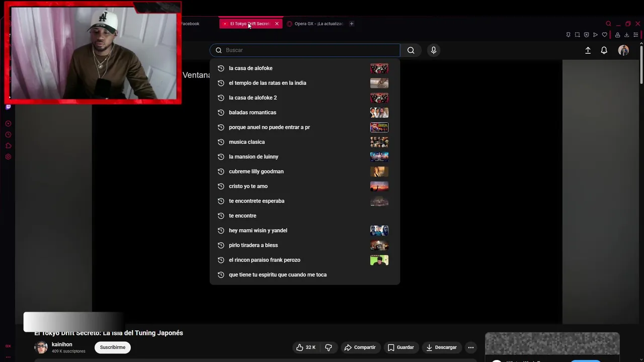Select the El Tokyo Drift Secreto tab
Image resolution: width=644 pixels, height=362 pixels.
[x=250, y=24]
